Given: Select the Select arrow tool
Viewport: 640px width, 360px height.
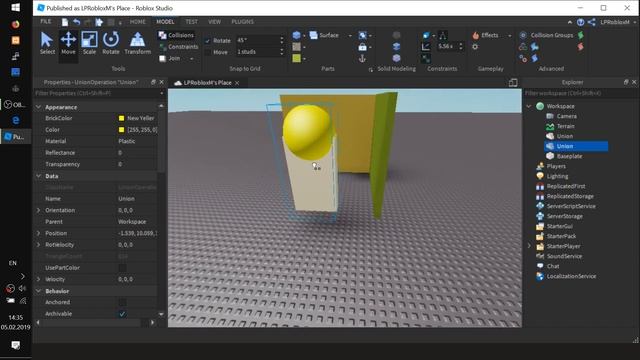Looking at the screenshot, I should (47, 43).
